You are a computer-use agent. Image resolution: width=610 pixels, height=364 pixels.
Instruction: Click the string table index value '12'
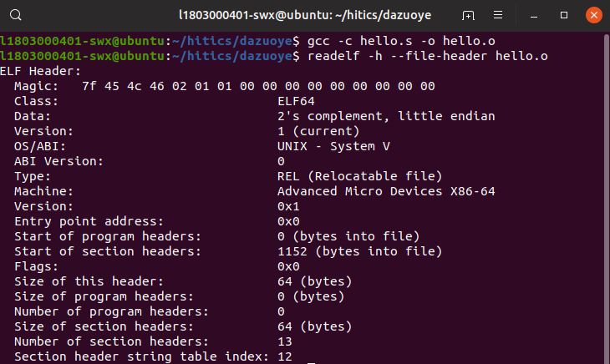285,356
